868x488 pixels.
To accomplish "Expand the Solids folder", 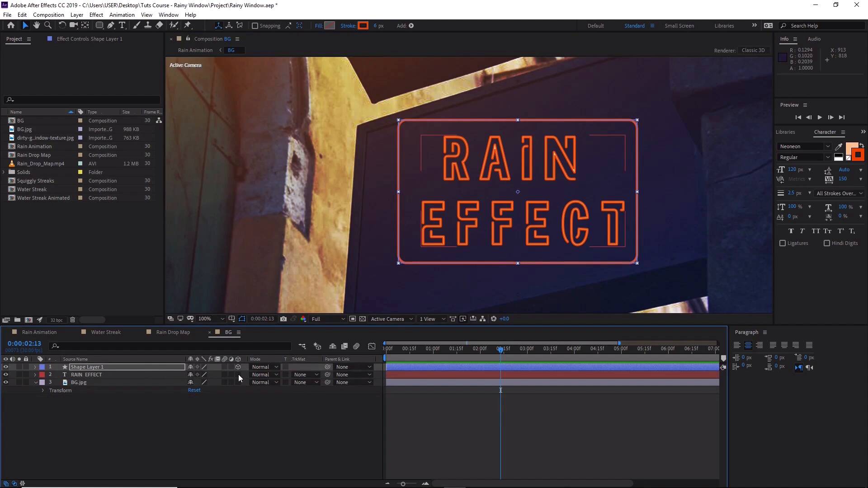I will (4, 172).
